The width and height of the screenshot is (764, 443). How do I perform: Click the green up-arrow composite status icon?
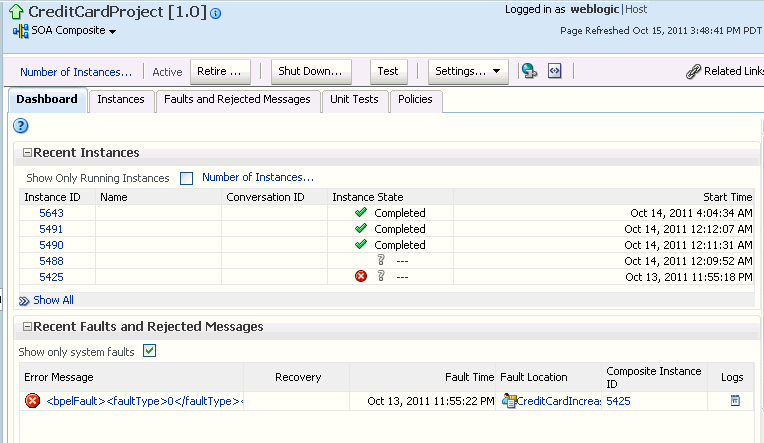tap(16, 12)
